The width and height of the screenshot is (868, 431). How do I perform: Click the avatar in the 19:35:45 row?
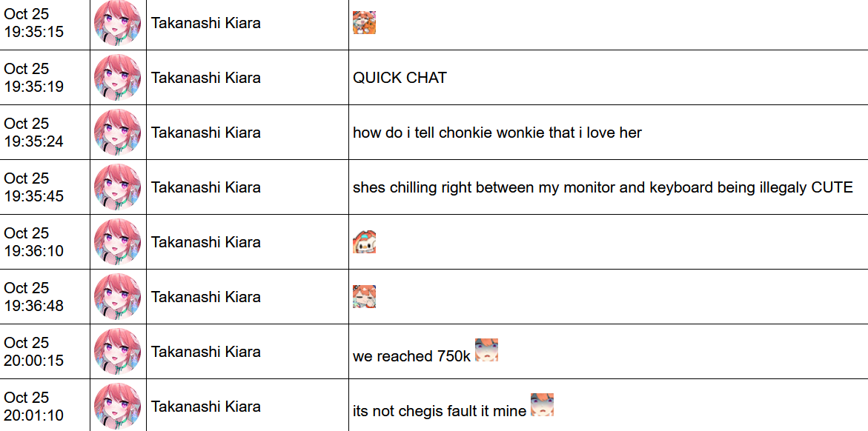118,187
